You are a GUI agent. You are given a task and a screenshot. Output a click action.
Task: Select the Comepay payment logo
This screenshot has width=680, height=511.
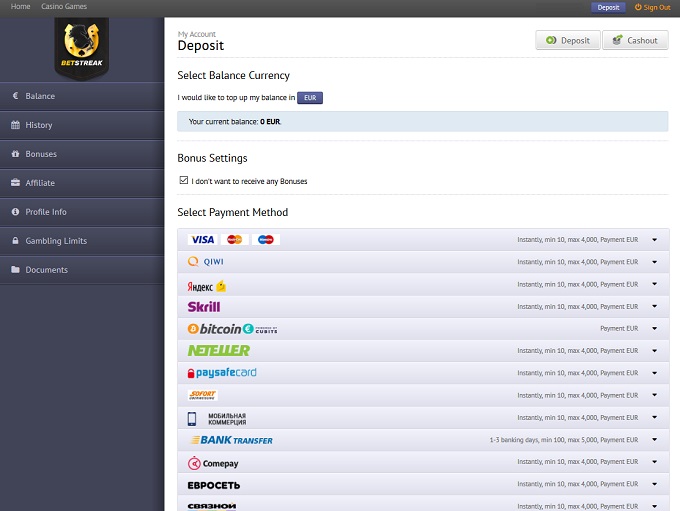click(214, 463)
